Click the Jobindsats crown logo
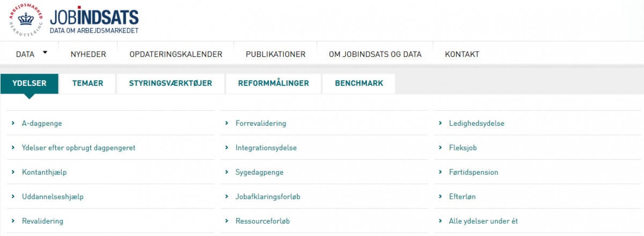The image size is (644, 236). coord(25,20)
